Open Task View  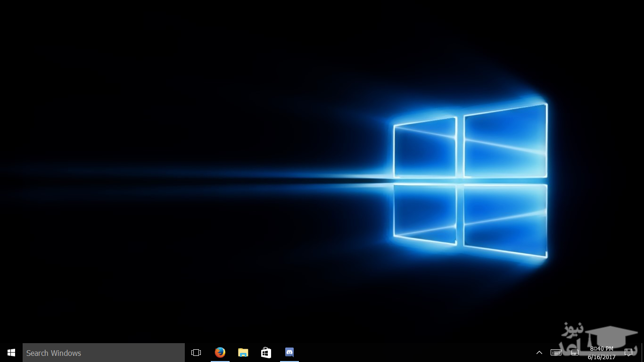196,353
